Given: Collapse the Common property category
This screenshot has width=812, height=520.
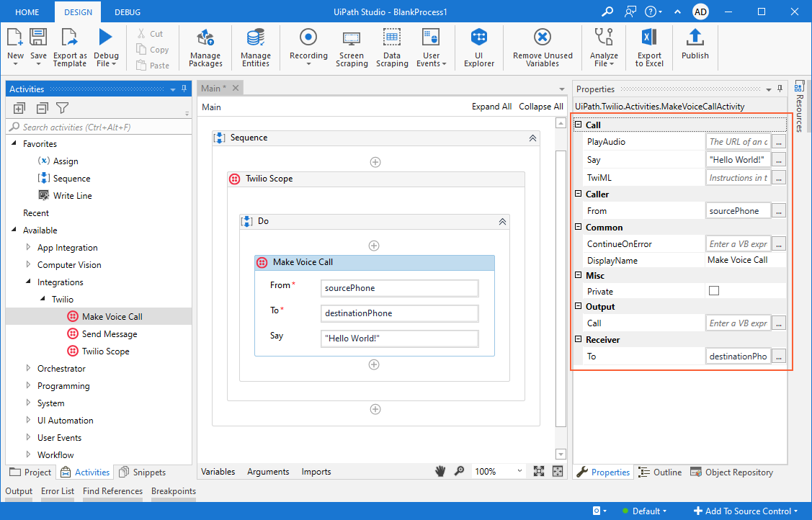Looking at the screenshot, I should click(579, 227).
